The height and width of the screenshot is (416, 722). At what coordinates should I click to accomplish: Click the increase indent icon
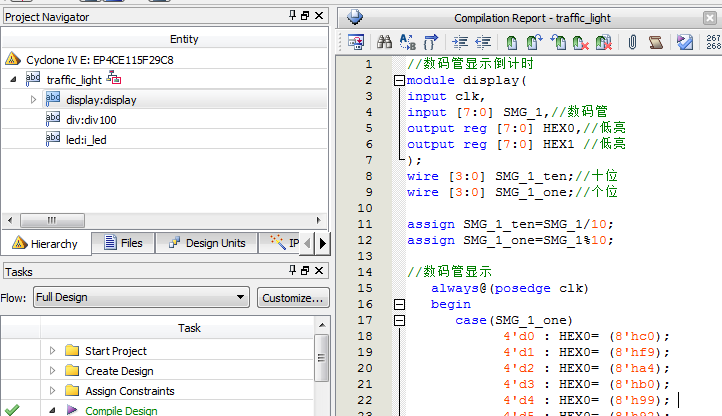[x=460, y=42]
